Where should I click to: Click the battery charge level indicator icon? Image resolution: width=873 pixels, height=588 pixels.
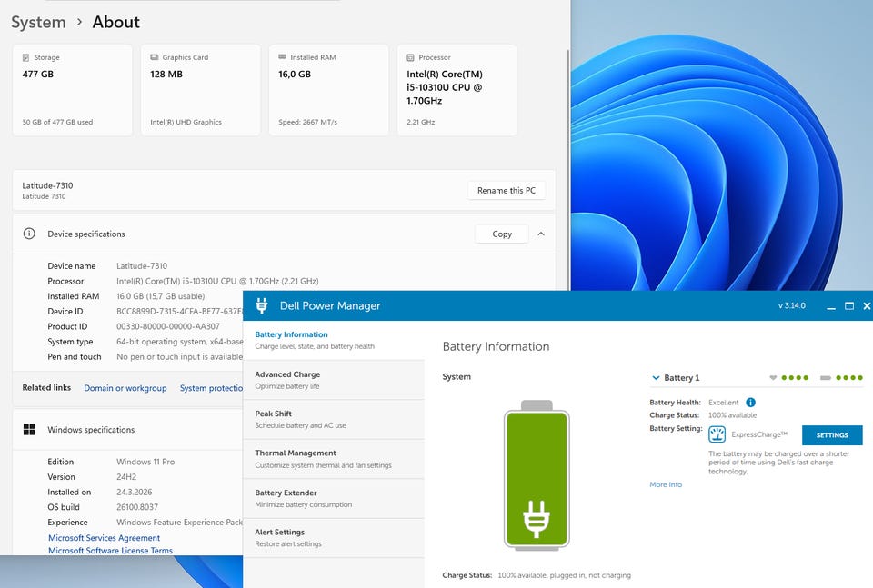825,378
